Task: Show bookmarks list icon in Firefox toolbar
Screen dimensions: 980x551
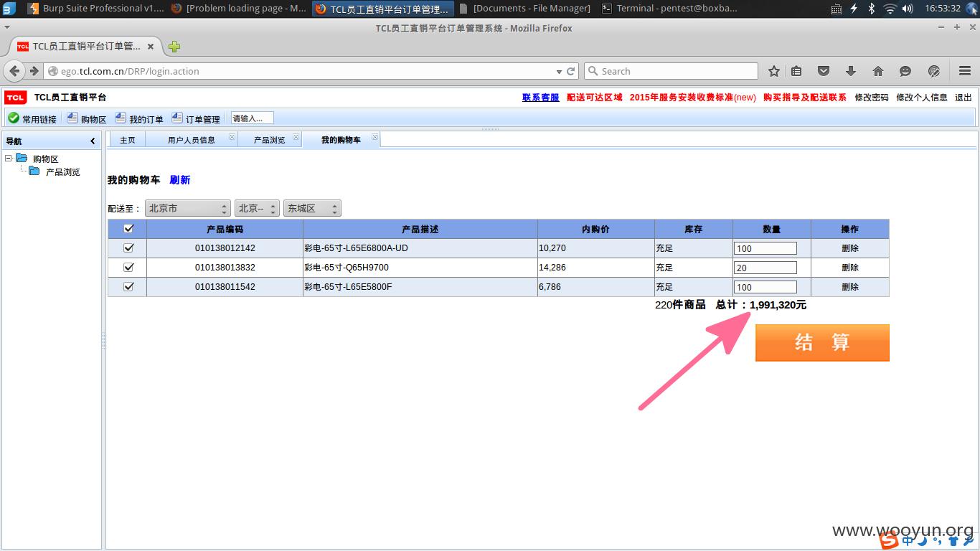Action: 796,71
